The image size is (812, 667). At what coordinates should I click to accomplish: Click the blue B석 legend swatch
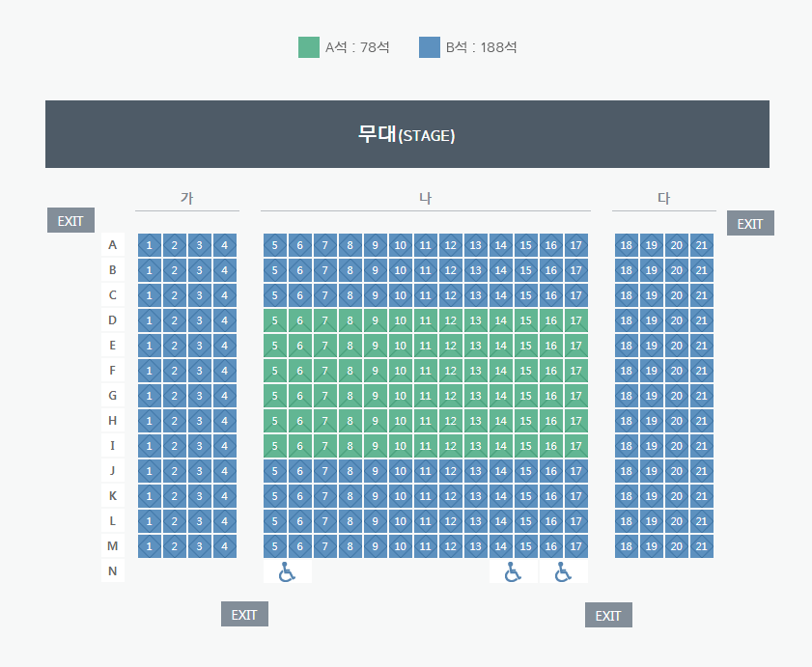[x=430, y=47]
